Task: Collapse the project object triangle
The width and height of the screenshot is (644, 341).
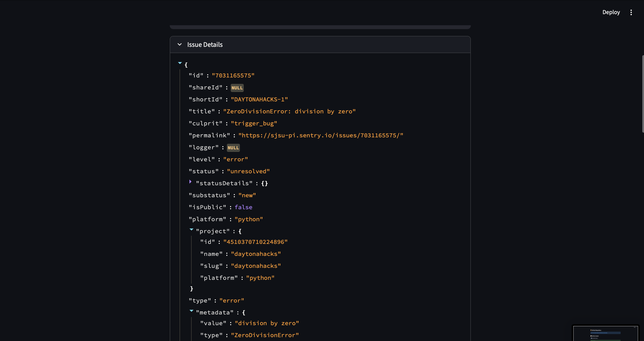Action: (192, 229)
